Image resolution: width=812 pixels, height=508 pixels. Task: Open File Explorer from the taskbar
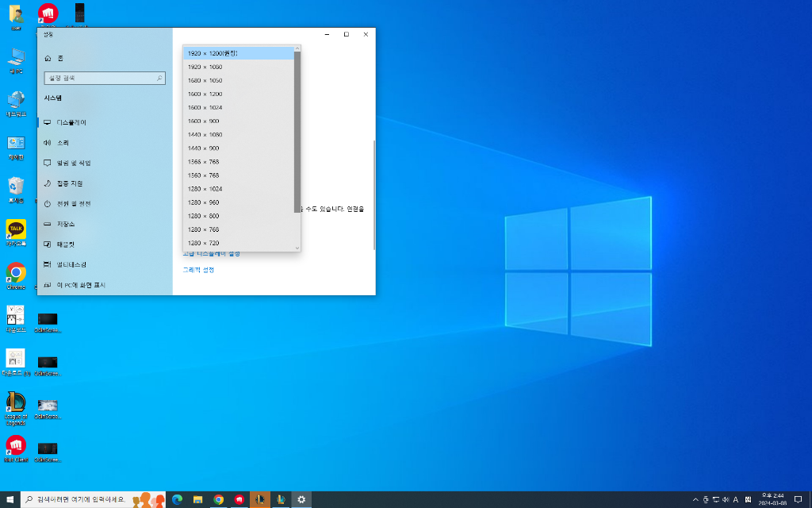198,499
